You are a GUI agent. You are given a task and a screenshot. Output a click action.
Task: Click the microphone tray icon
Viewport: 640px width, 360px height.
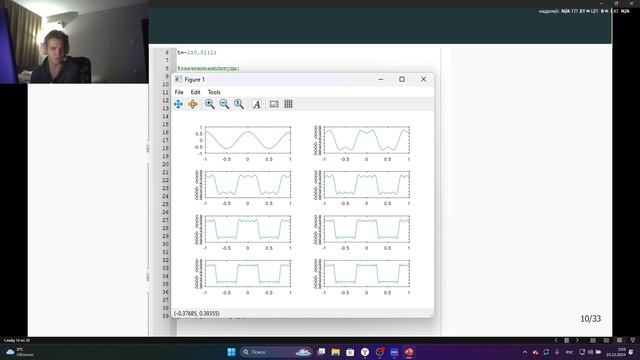(557, 352)
